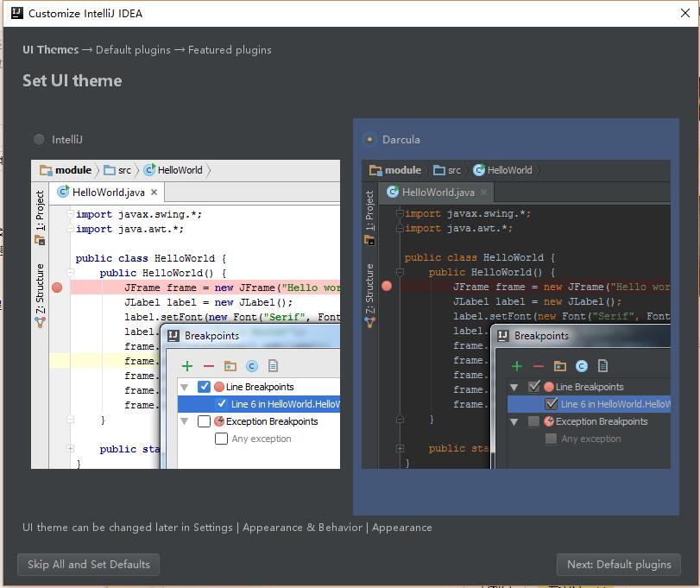Collapse Exception Breakpoints arrow in Darcula preview
The height and width of the screenshot is (588, 700).
point(514,422)
